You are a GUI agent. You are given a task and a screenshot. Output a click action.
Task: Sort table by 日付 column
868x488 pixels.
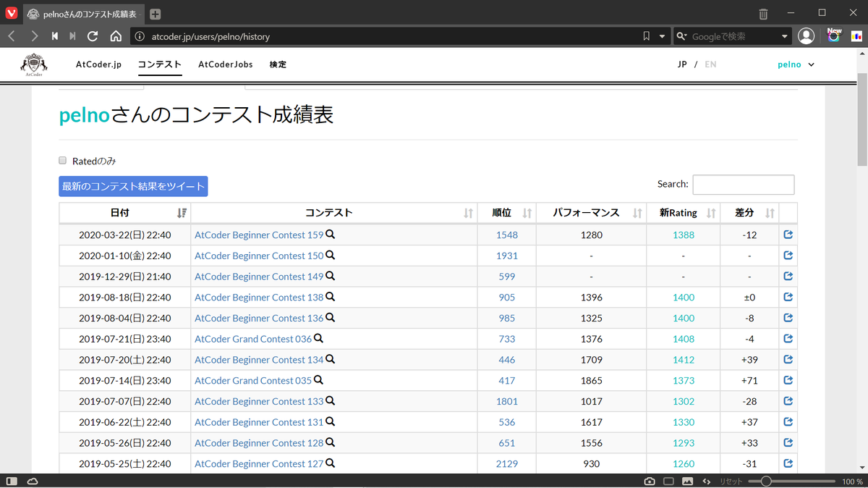[x=124, y=213]
